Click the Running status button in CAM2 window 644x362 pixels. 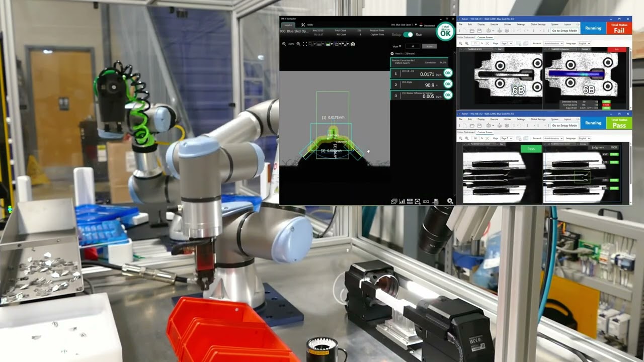click(x=593, y=123)
